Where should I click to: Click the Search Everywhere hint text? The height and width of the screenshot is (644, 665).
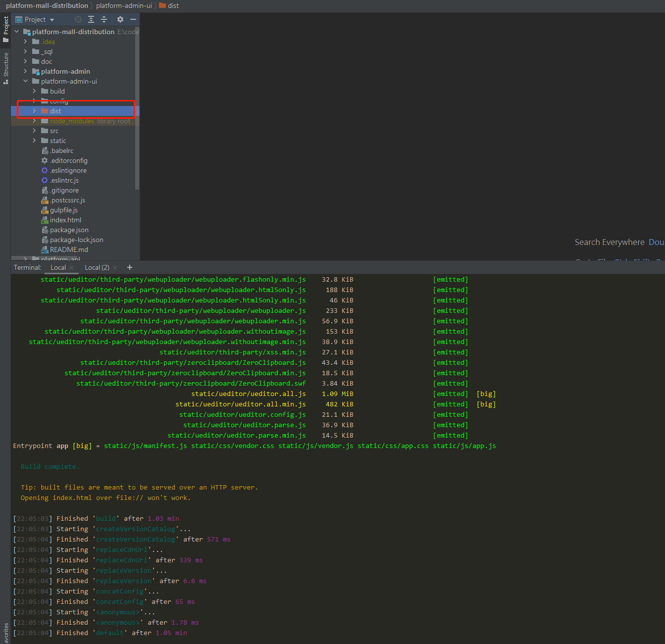pos(610,242)
